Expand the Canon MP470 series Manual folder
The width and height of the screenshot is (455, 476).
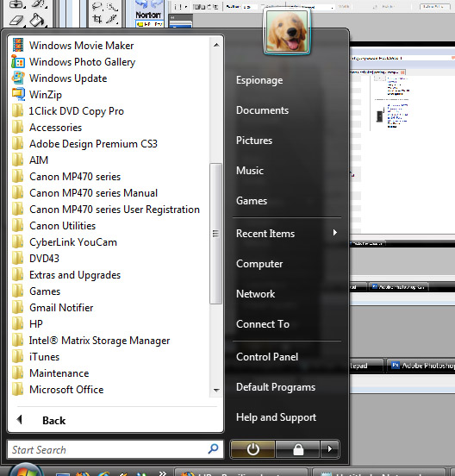(93, 193)
